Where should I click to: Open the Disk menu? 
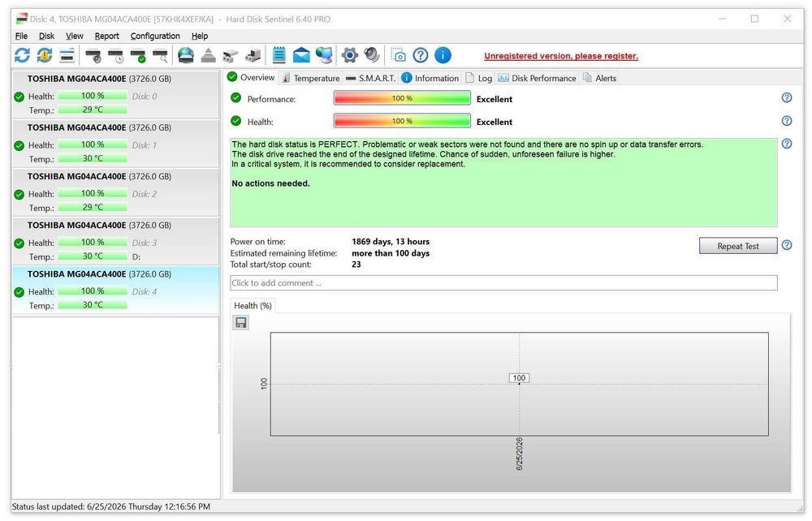(46, 36)
